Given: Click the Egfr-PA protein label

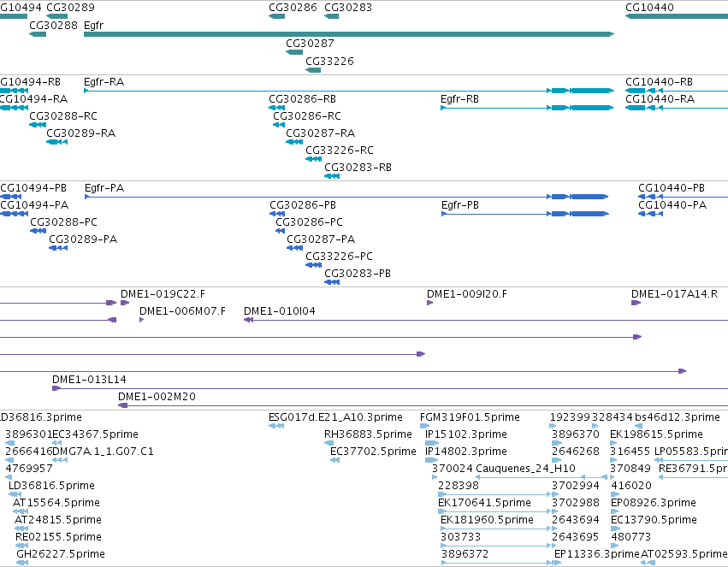Looking at the screenshot, I should 104,188.
